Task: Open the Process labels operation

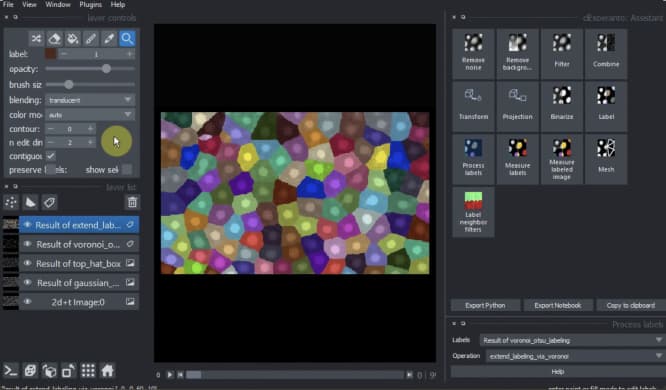Action: coord(473,159)
